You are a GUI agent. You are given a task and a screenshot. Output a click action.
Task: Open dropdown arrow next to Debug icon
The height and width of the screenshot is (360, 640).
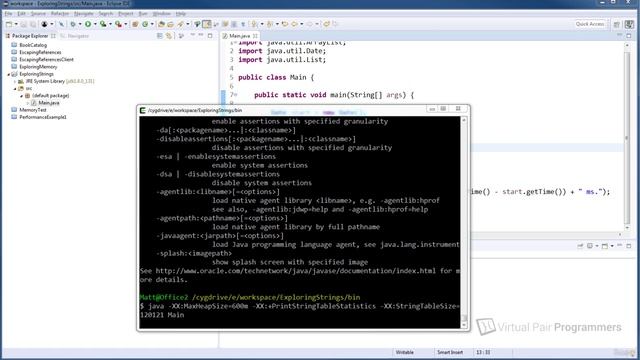click(x=80, y=24)
